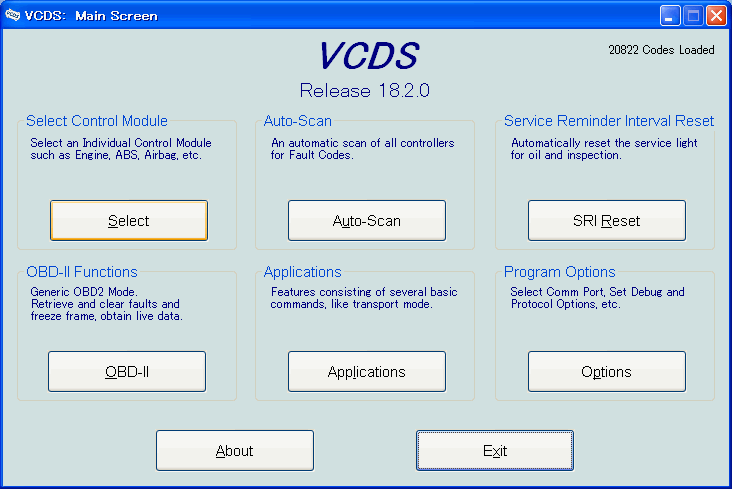The width and height of the screenshot is (732, 489).
Task: Click the 'Auto-Scan' group heading
Action: (297, 121)
